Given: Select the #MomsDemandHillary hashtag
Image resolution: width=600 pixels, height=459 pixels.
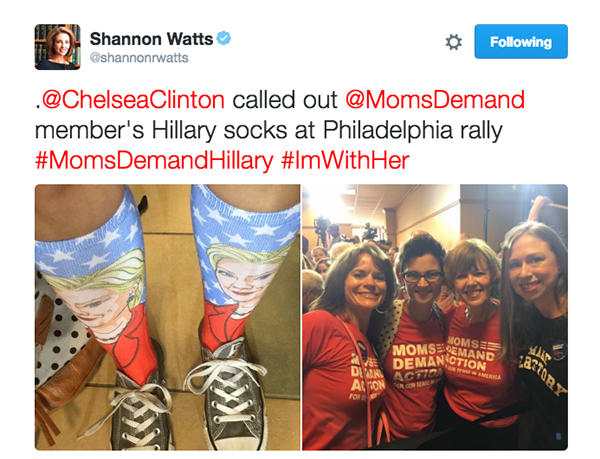Looking at the screenshot, I should point(154,160).
